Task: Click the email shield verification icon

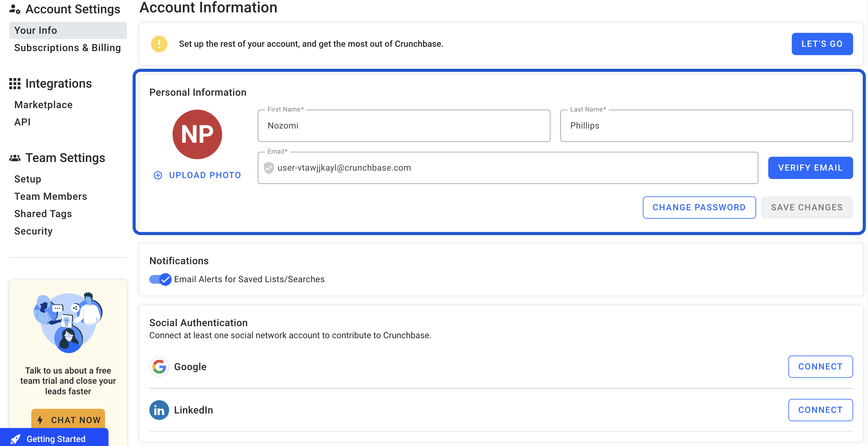Action: pyautogui.click(x=269, y=168)
